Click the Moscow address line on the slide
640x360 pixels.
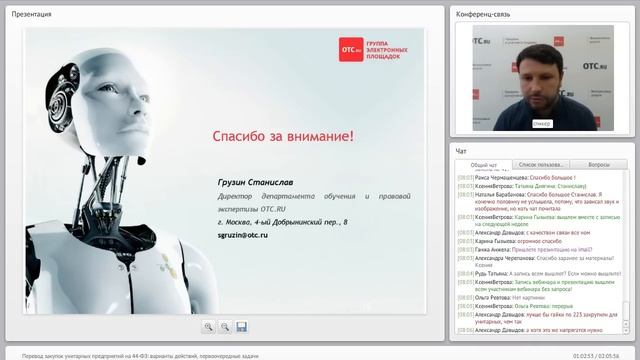pos(282,222)
